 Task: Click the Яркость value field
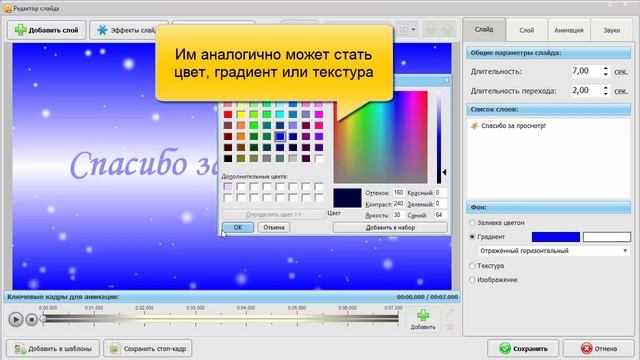click(398, 215)
